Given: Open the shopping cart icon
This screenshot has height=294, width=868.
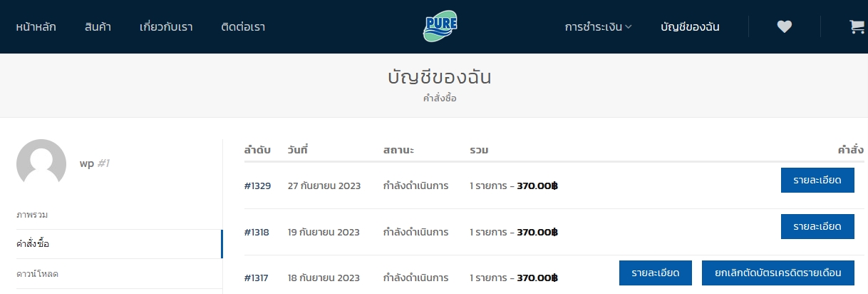Looking at the screenshot, I should tap(857, 27).
